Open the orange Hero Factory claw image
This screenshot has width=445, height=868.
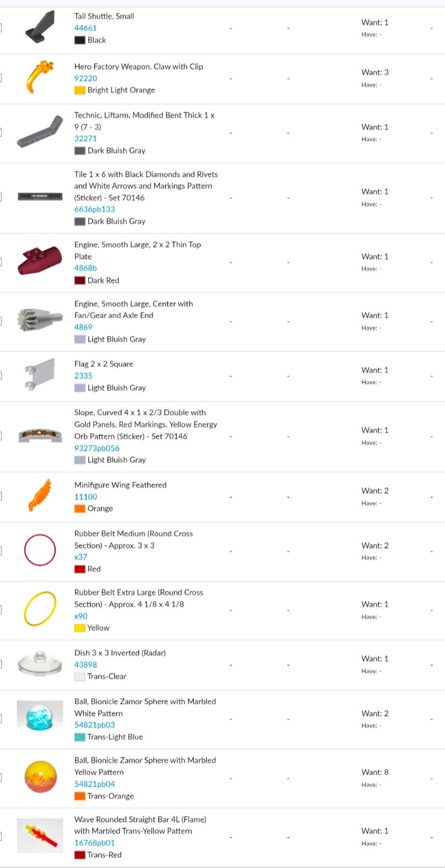pos(40,77)
